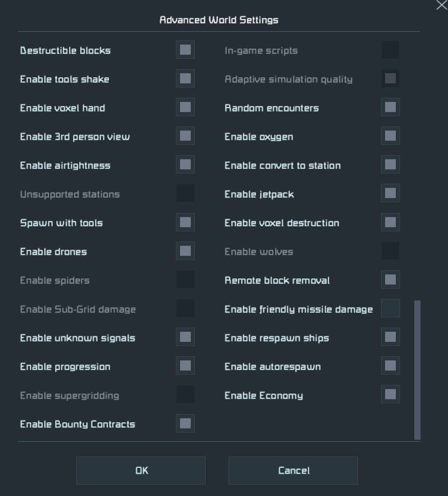Uncheck Spawn with tools

pyautogui.click(x=185, y=222)
